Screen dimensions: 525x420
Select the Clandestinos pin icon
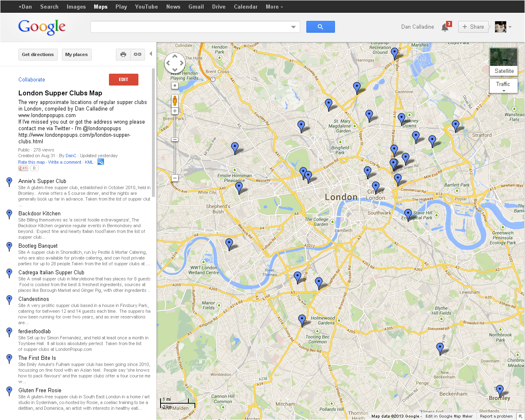pyautogui.click(x=9, y=300)
